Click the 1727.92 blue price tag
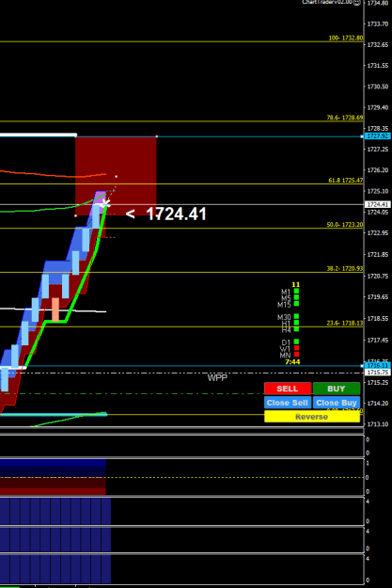 [x=377, y=136]
